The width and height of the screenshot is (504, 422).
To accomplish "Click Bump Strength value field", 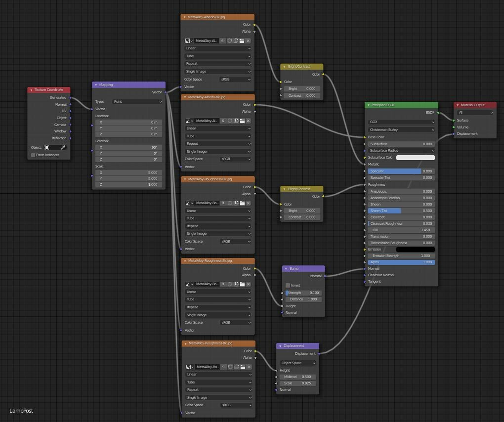I will coord(303,293).
